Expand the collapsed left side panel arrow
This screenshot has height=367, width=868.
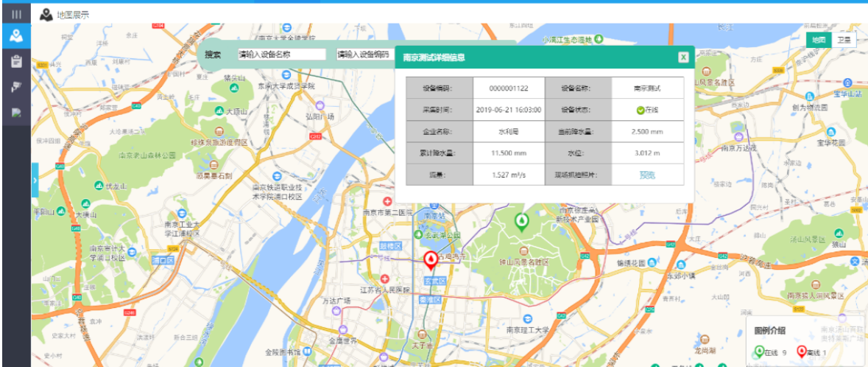pos(35,181)
